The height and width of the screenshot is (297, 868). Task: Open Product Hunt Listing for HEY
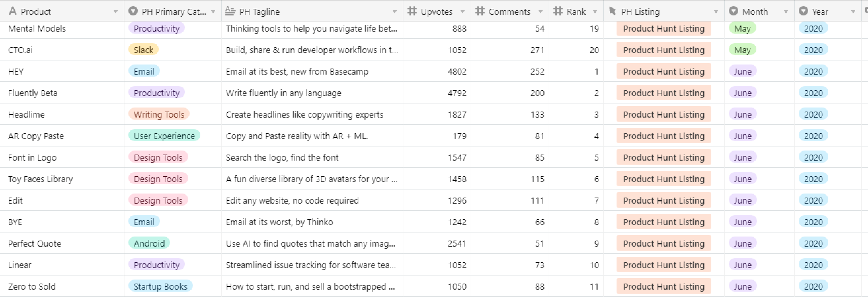(664, 71)
